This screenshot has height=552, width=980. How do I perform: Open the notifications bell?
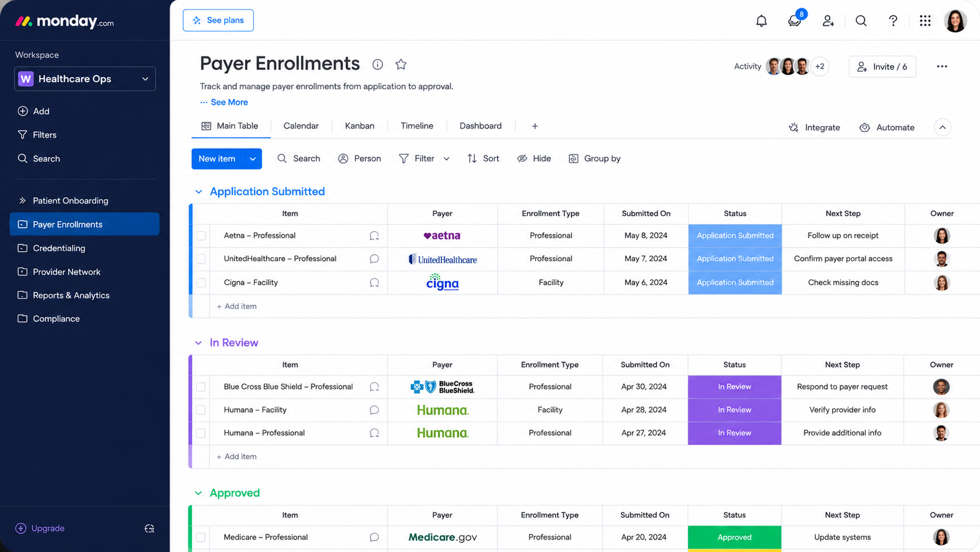(761, 21)
